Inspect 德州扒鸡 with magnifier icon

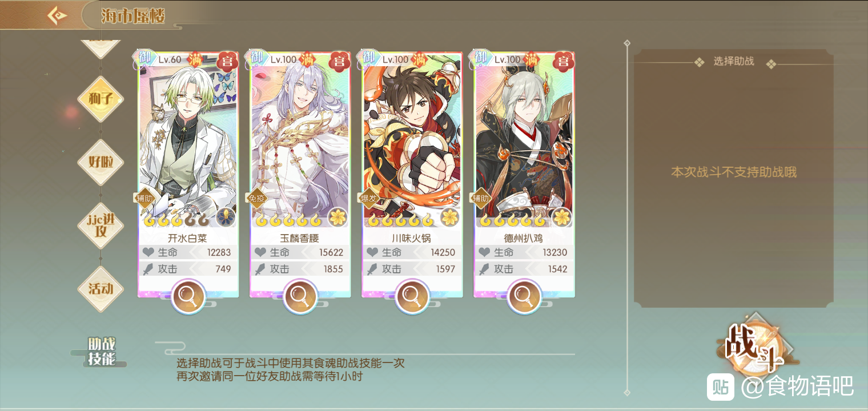(x=524, y=296)
